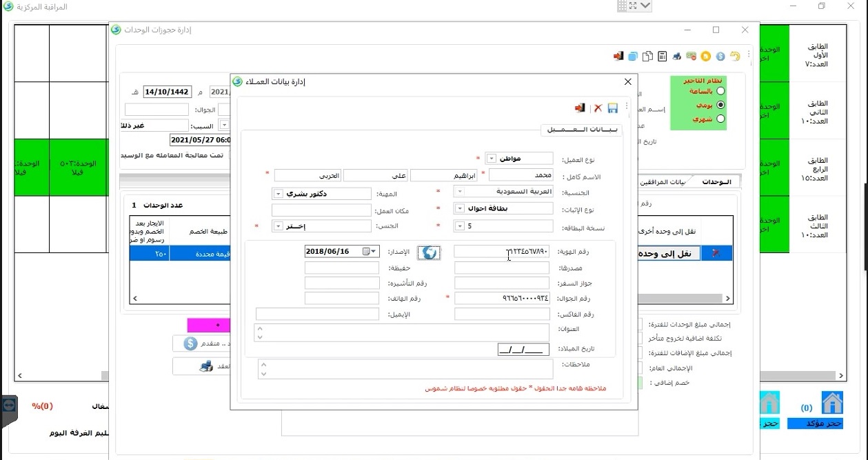Click the two-page copy icon in the reservations toolbar

[647, 56]
